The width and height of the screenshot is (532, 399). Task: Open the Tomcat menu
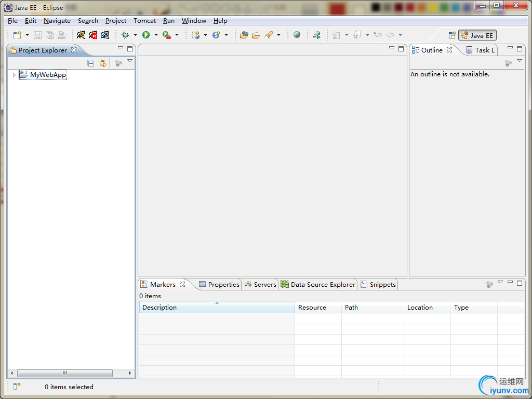pos(144,21)
